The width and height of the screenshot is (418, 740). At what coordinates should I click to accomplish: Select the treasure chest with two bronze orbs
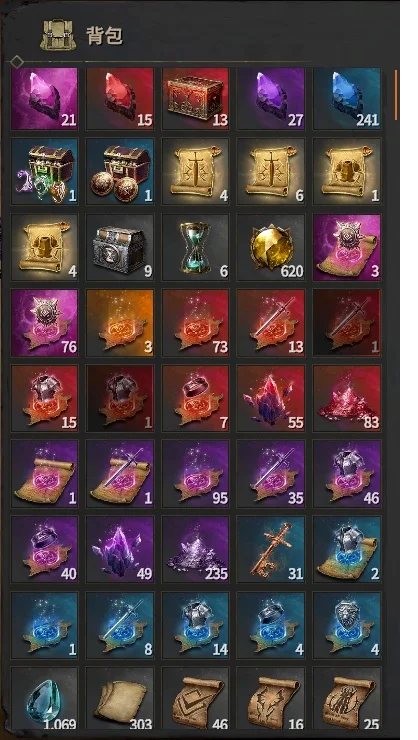(x=120, y=172)
